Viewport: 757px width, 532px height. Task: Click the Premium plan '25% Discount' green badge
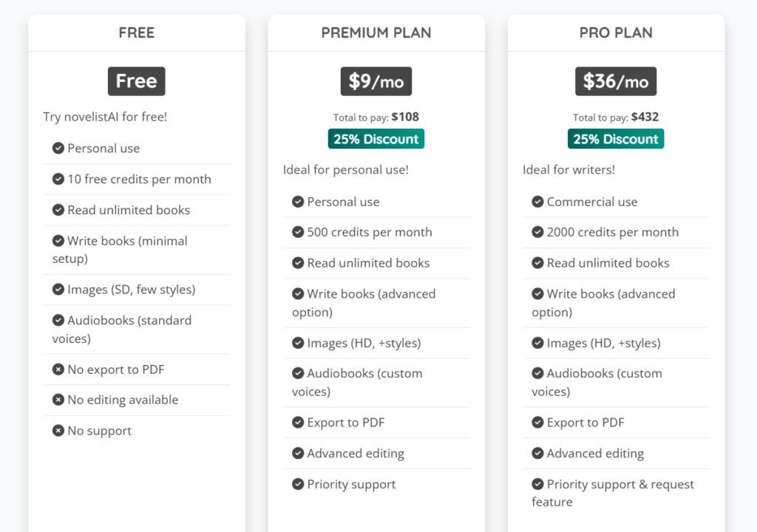pos(376,139)
